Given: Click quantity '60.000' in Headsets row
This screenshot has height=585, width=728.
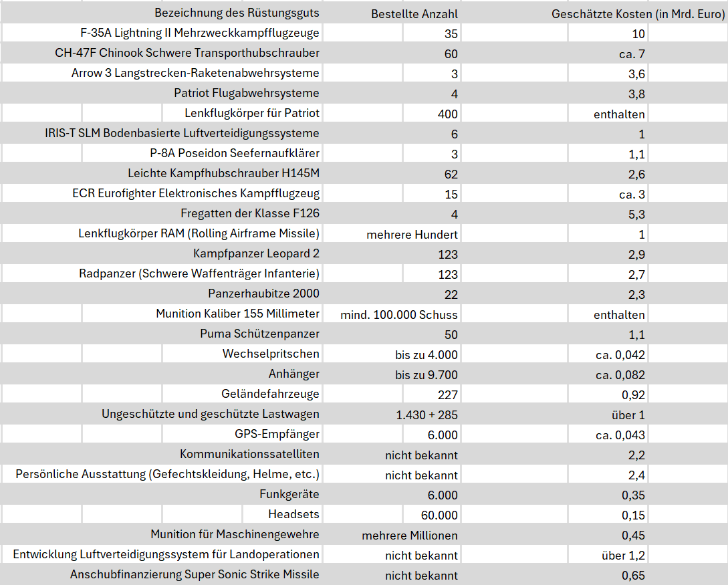Looking at the screenshot, I should coord(439,515).
